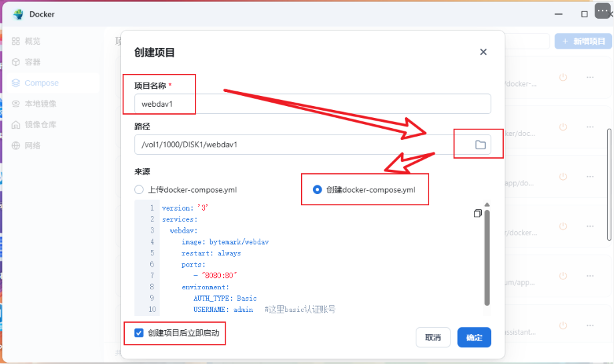Open the folder browser icon in 路径
The image size is (614, 364).
coord(481,145)
